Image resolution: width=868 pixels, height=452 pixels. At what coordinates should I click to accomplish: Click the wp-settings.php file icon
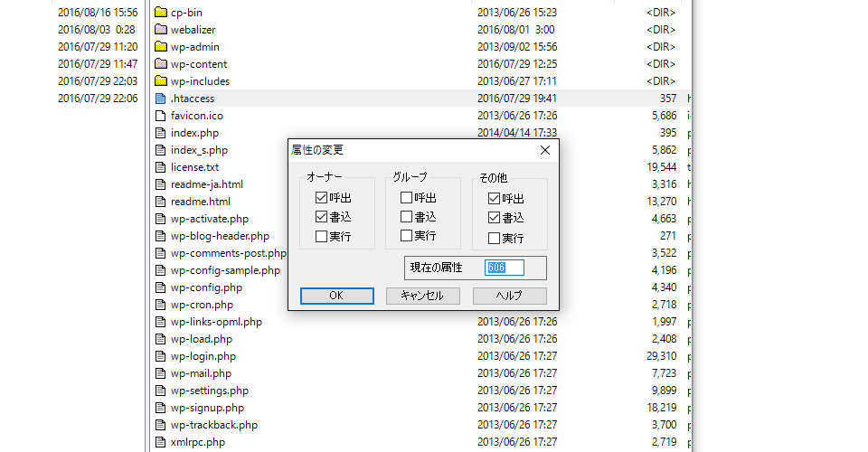click(161, 390)
